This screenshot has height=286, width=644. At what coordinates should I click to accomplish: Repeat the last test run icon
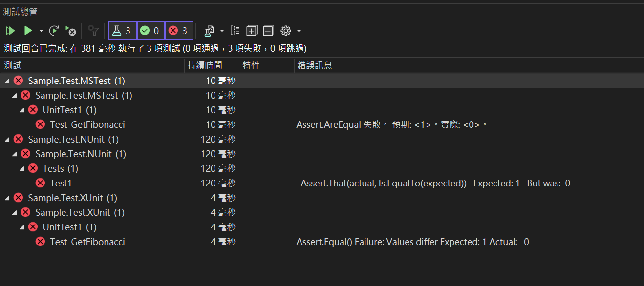tap(54, 31)
